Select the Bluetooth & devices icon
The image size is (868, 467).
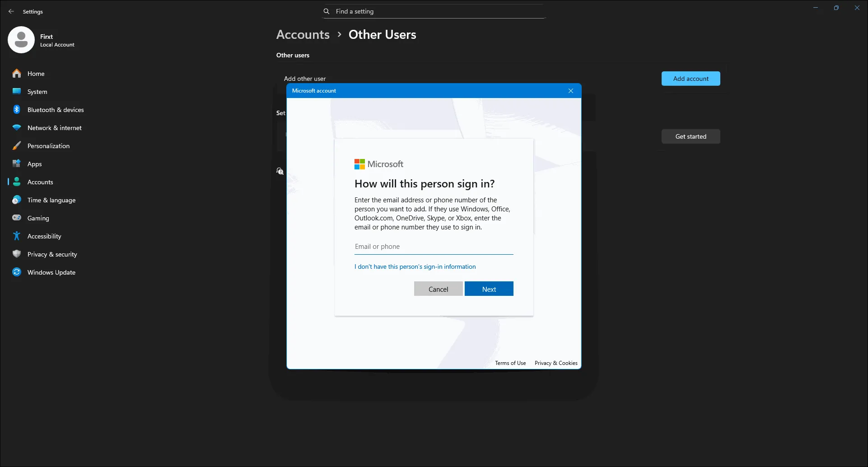pos(17,110)
